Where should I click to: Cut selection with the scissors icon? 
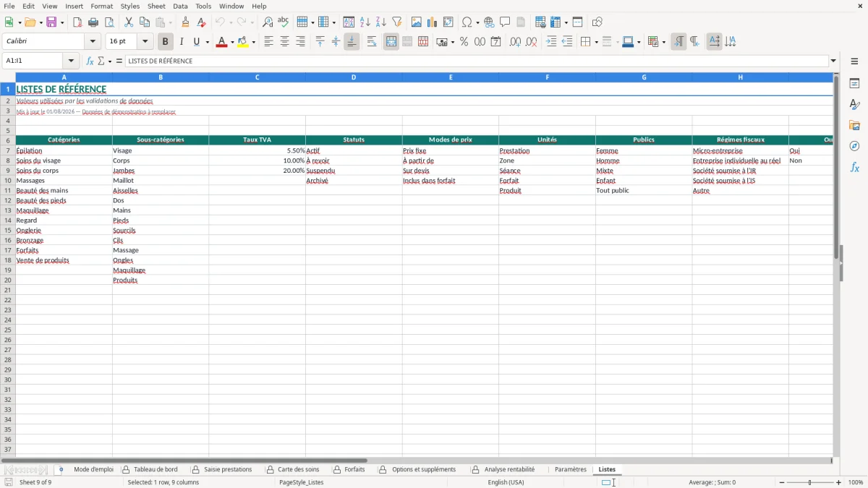pyautogui.click(x=129, y=22)
